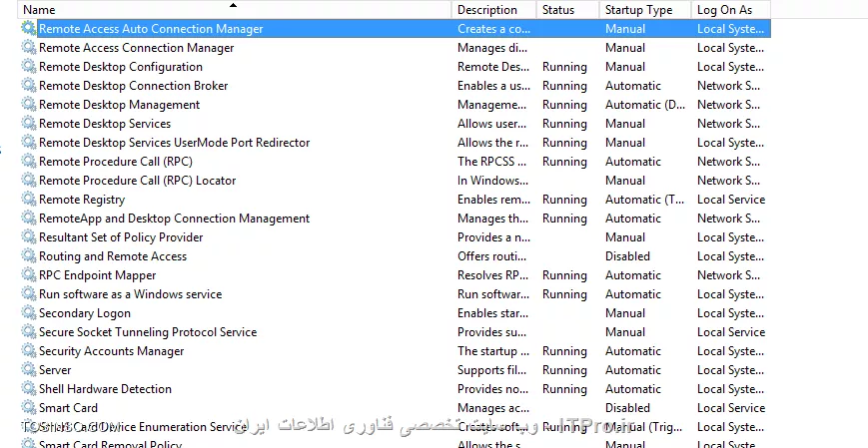Click gear icon of Shell Hardware Detection

click(x=29, y=388)
